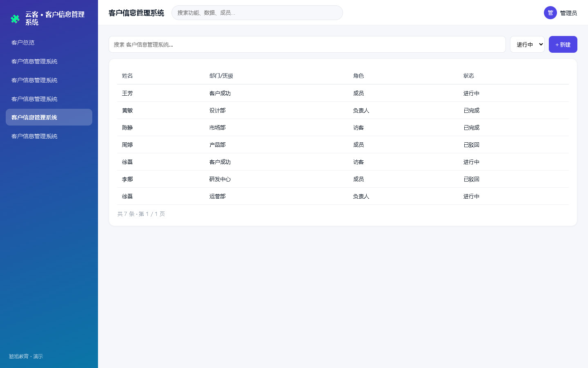Click the green puzzle logo icon

tap(15, 19)
